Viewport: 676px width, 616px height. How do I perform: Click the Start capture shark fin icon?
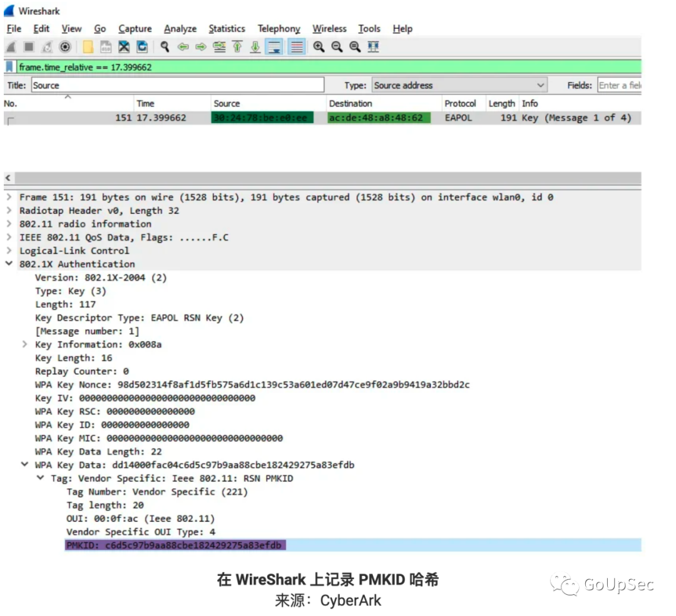[12, 46]
